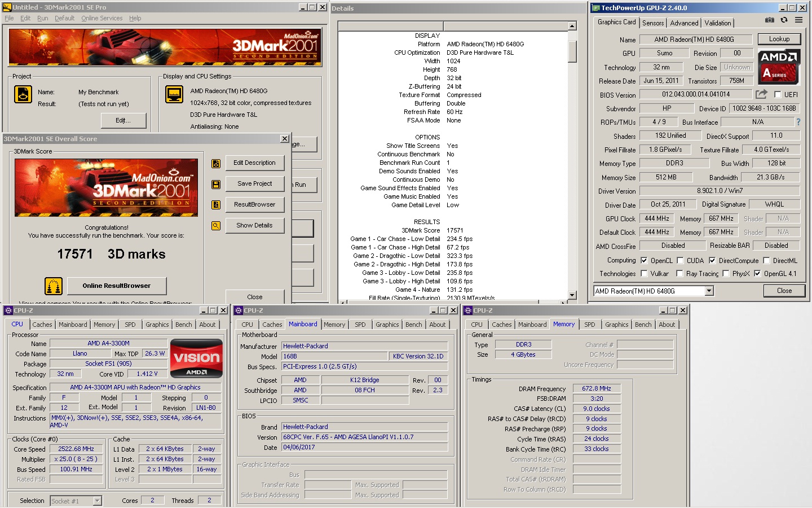Click the Display and CPU Settings monitor icon
The height and width of the screenshot is (508, 812).
(174, 94)
